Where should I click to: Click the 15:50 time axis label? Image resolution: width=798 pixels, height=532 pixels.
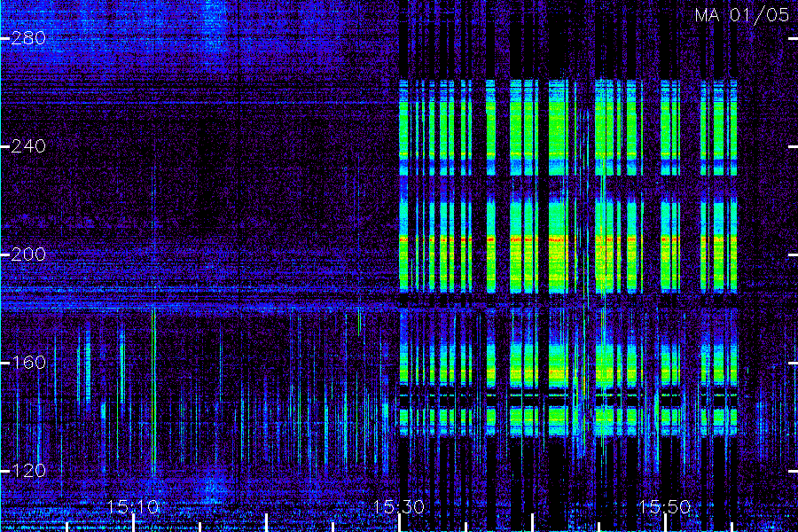click(665, 507)
